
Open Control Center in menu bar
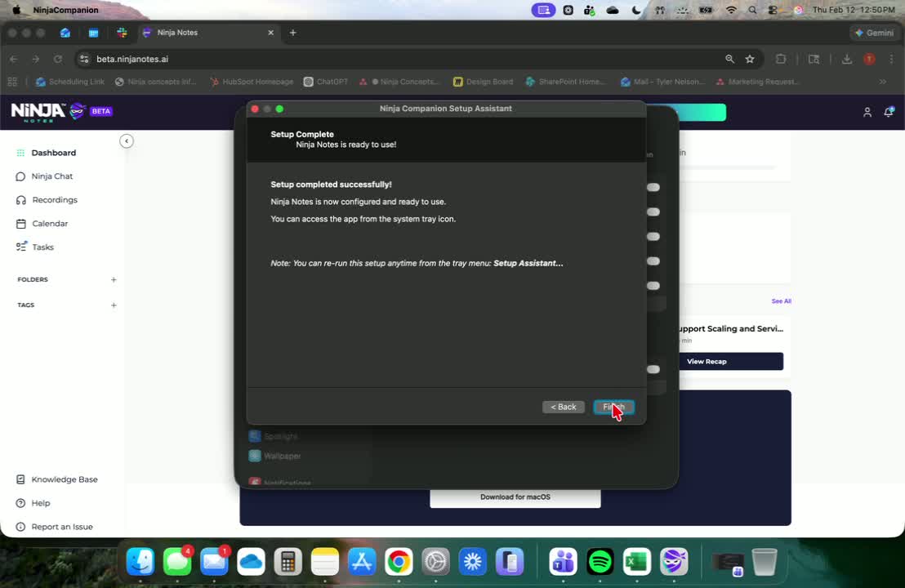pos(773,10)
